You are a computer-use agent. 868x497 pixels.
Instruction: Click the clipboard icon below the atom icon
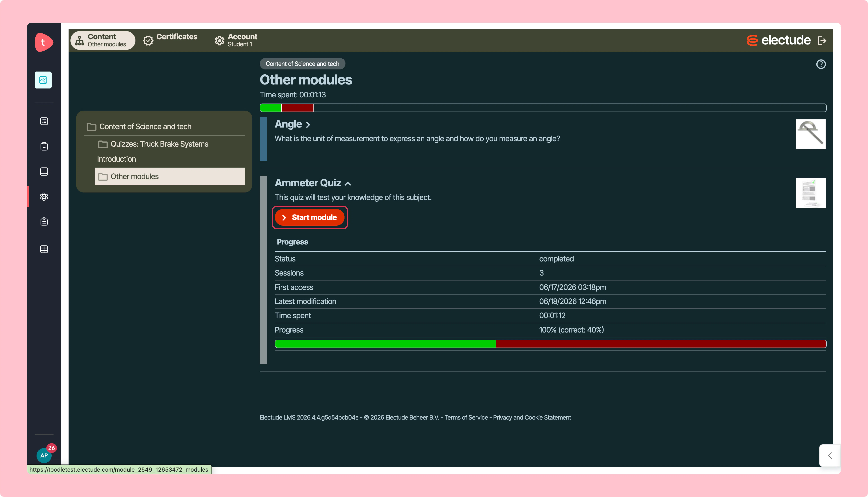coord(44,222)
